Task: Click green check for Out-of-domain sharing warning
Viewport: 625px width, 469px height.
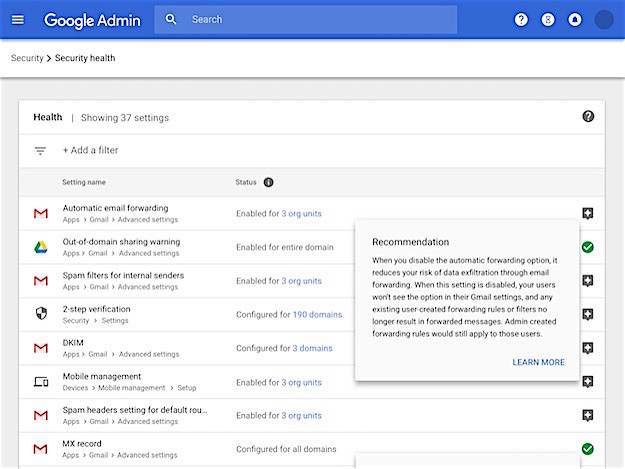Action: click(x=588, y=247)
